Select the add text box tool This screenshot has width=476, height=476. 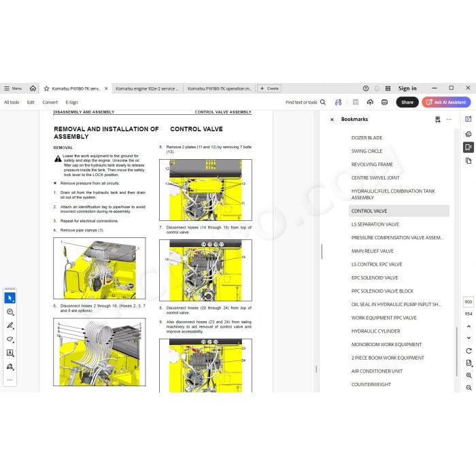[10, 353]
